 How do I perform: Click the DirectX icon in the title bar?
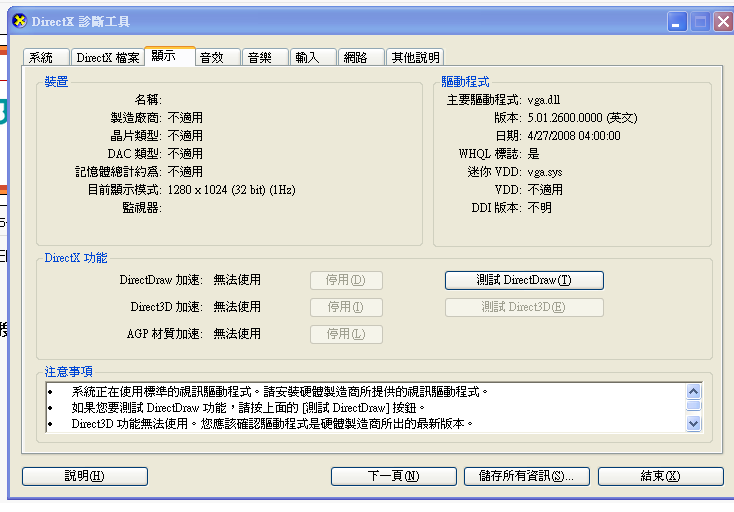coord(20,21)
